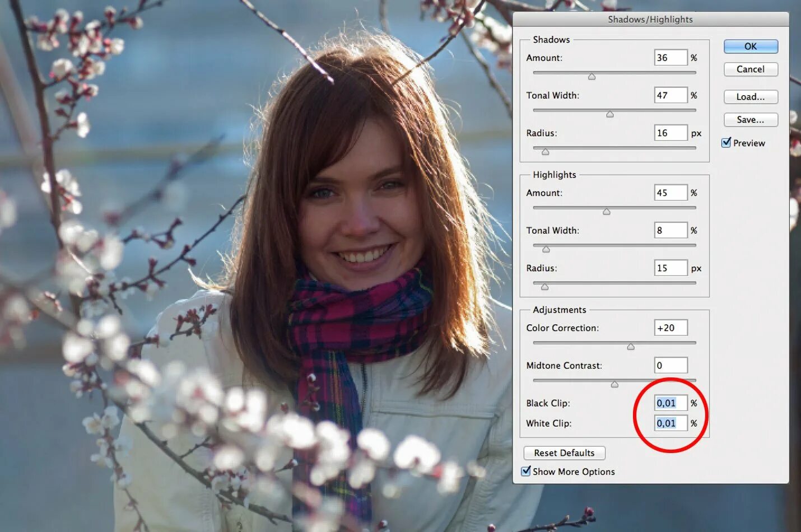The width and height of the screenshot is (801, 532).
Task: Click the Shadows Tonal Width slider handle
Action: click(x=610, y=114)
